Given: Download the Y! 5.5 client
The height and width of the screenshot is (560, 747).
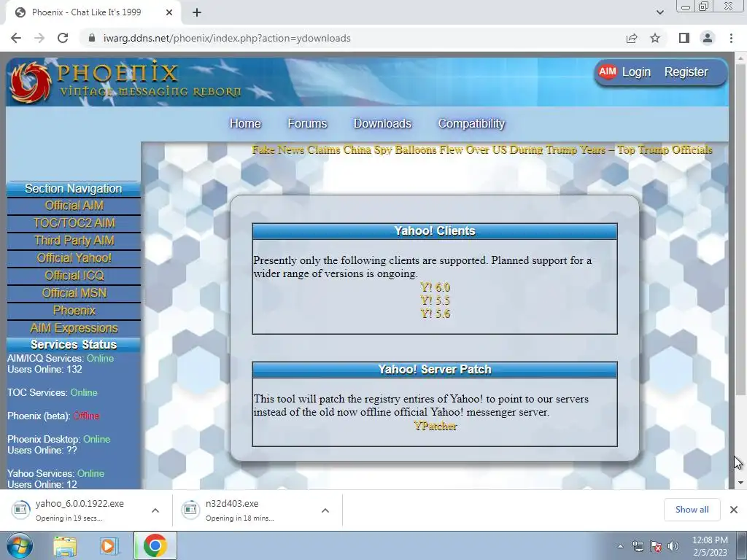Looking at the screenshot, I should [435, 300].
